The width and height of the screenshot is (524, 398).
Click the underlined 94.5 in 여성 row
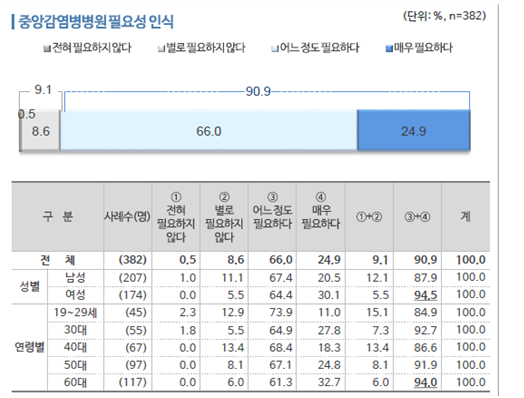coord(425,295)
